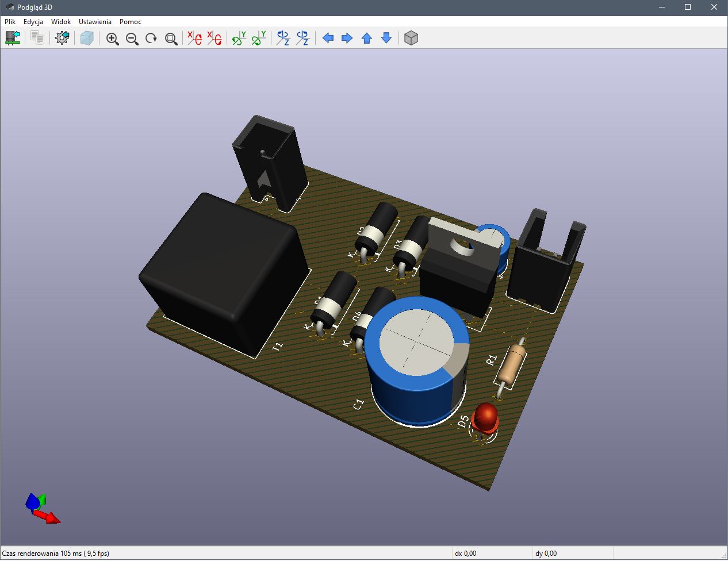Zoom out of the 3D view
Viewport: 728px width, 561px height.
tap(132, 39)
